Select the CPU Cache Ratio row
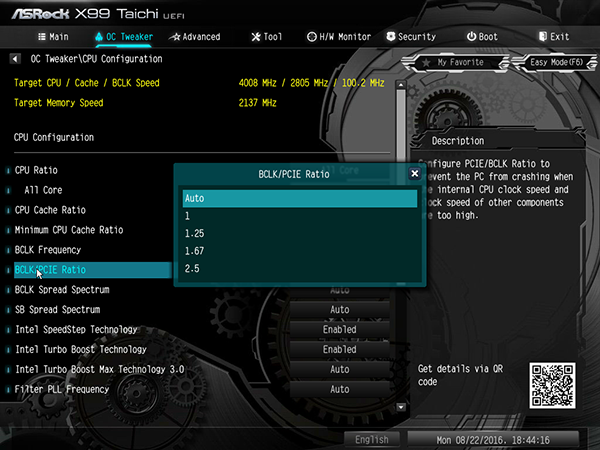Image resolution: width=600 pixels, height=450 pixels. point(50,210)
